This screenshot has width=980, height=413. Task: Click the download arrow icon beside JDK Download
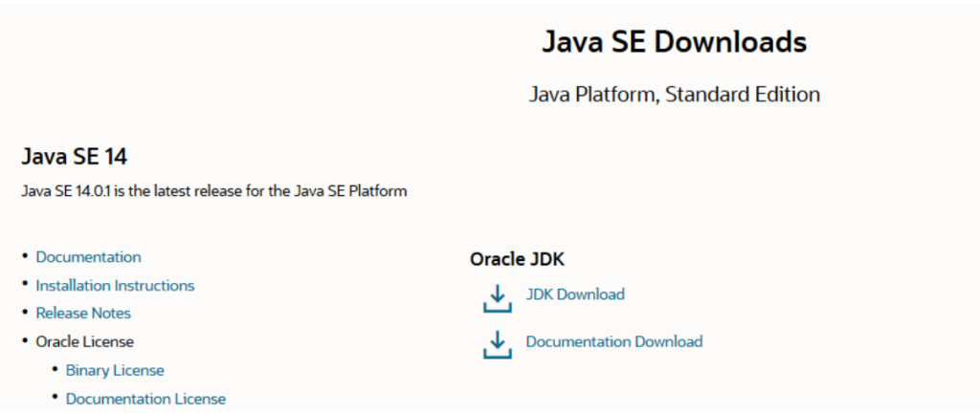click(497, 299)
